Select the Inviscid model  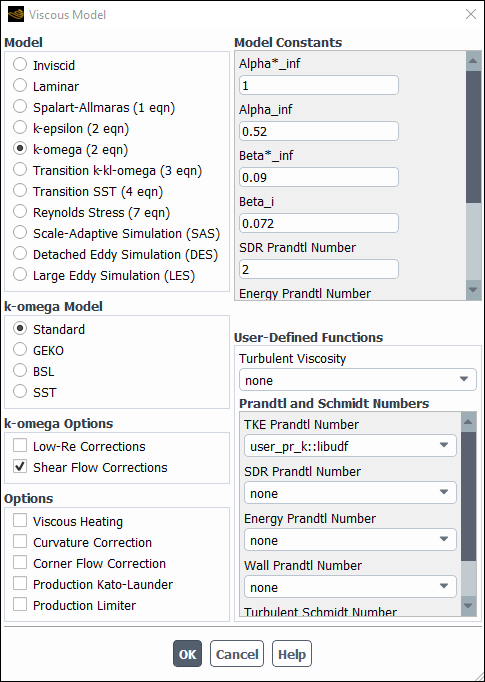point(20,64)
